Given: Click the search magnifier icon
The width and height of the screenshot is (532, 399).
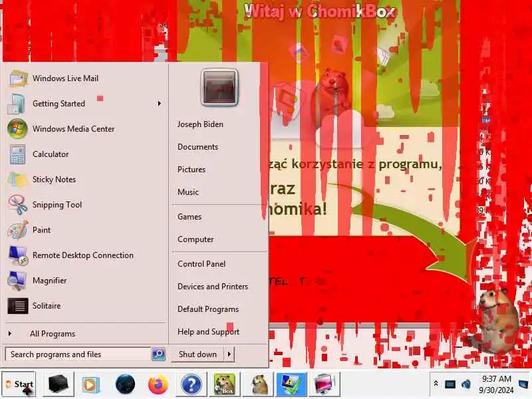Looking at the screenshot, I should pos(158,354).
